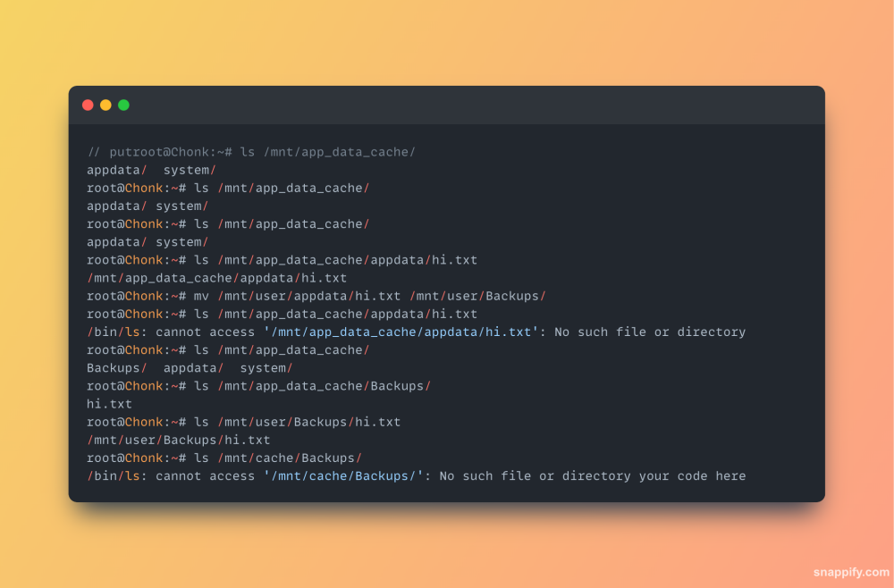Click the blue '/mnt/cache/Backups/' quoted path
Screen dimensions: 894x588
[343, 476]
